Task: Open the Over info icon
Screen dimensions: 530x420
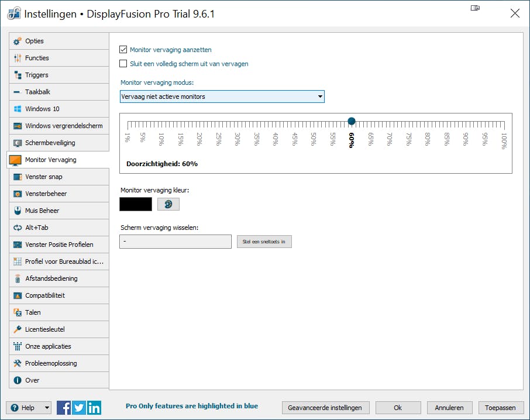Action: coord(17,380)
